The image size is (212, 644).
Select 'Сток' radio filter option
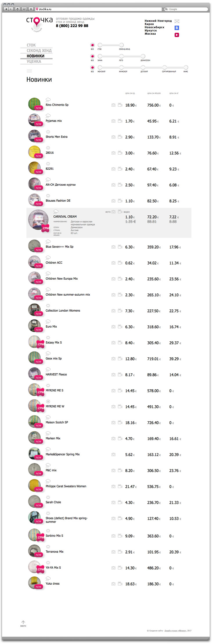[x=100, y=45]
